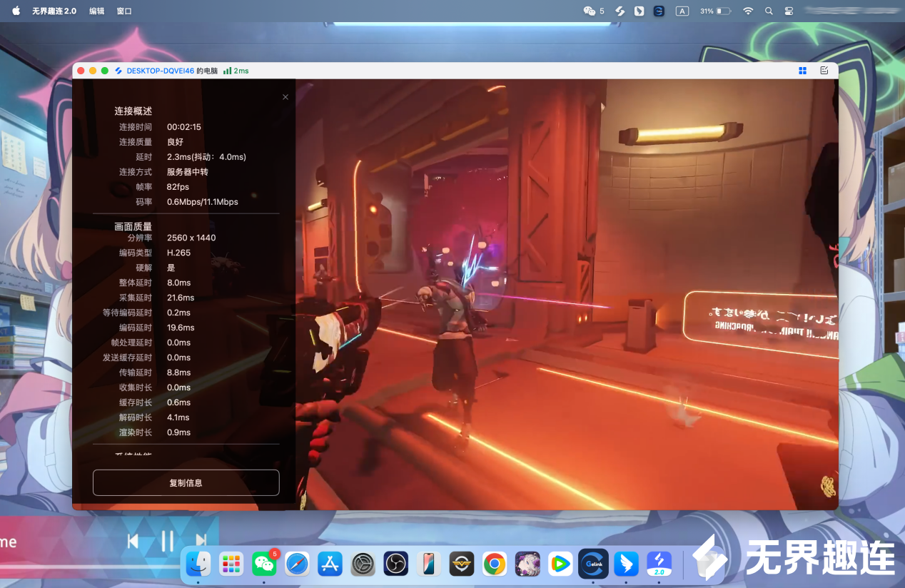Viewport: 905px width, 588px height.
Task: Click the 连接时间 value 00:02:15
Action: click(184, 127)
